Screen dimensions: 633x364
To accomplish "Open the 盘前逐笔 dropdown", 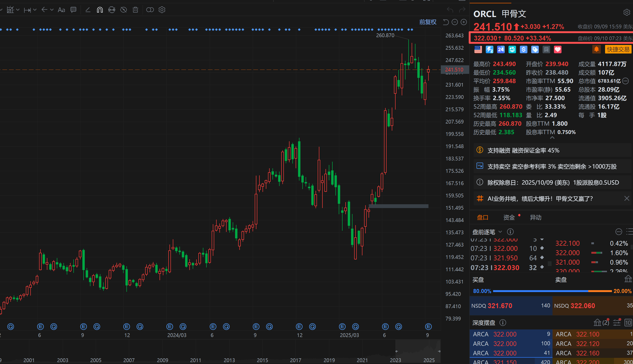I will point(487,232).
